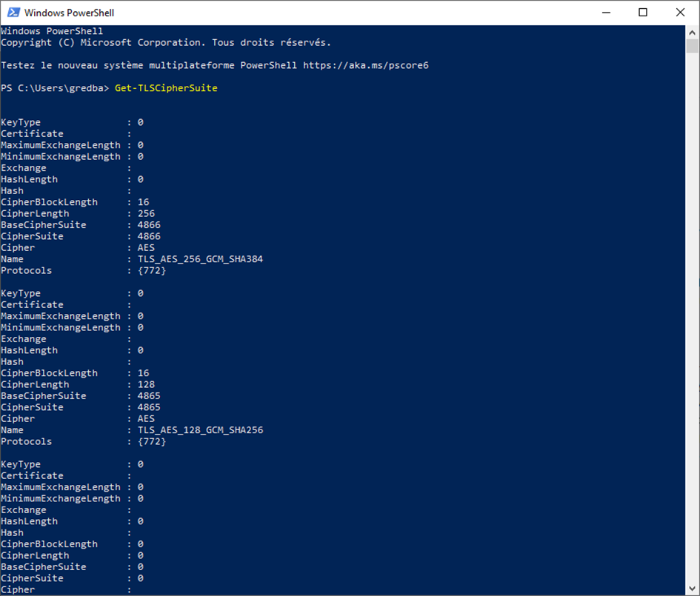This screenshot has height=596, width=700.
Task: Click the TLS_AES_256_GCM_SHA384 name value
Action: pos(201,259)
